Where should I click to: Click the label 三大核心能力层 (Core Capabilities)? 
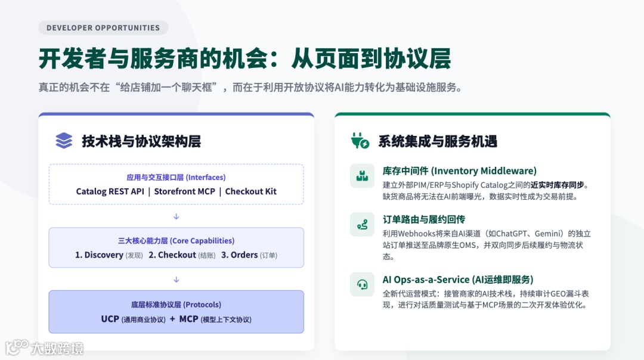click(x=176, y=241)
